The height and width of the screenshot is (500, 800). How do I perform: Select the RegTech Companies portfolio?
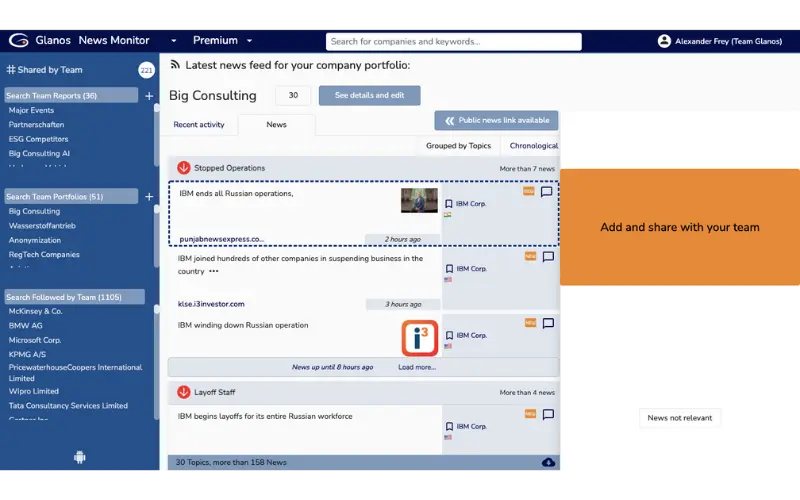coord(44,254)
